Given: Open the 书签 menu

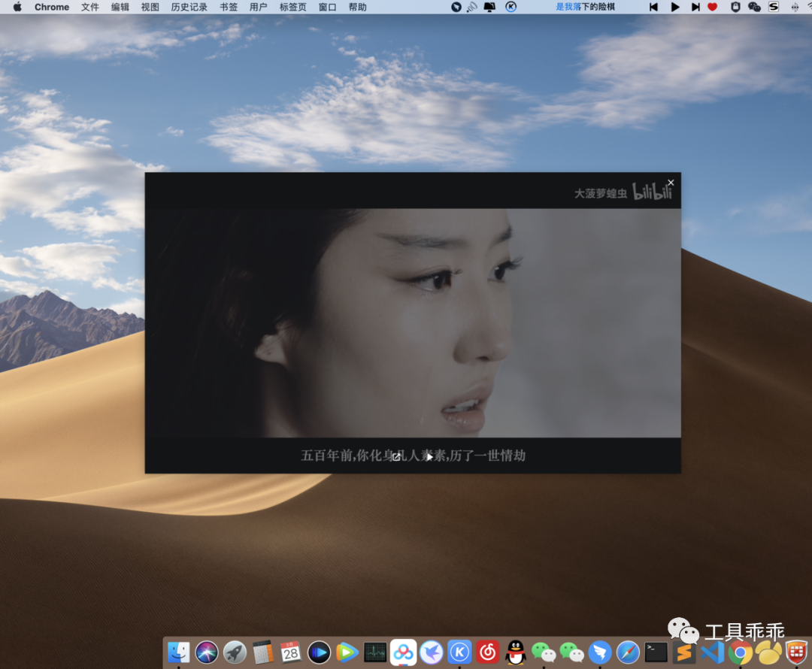Looking at the screenshot, I should click(x=229, y=7).
